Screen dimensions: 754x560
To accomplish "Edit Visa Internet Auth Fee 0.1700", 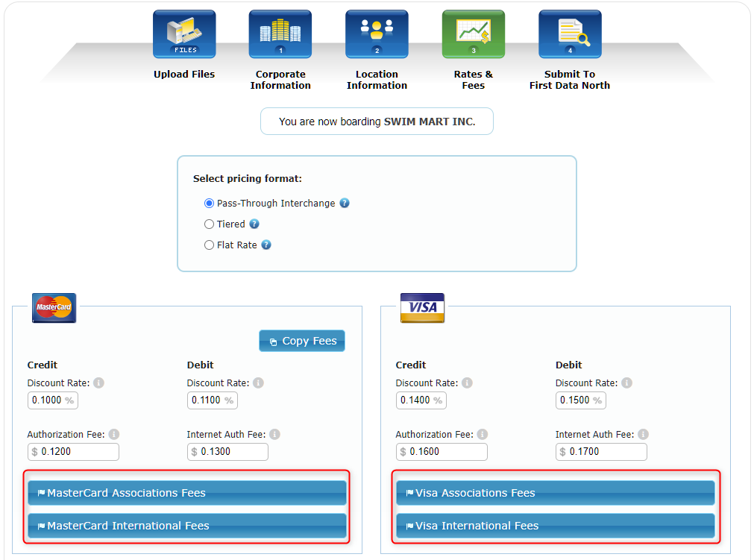I will pyautogui.click(x=602, y=452).
